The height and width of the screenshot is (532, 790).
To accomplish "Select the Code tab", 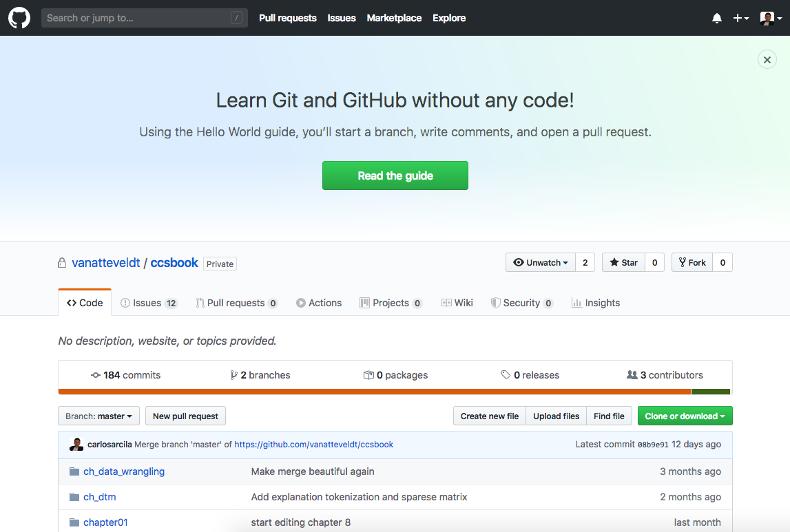I will pos(85,303).
